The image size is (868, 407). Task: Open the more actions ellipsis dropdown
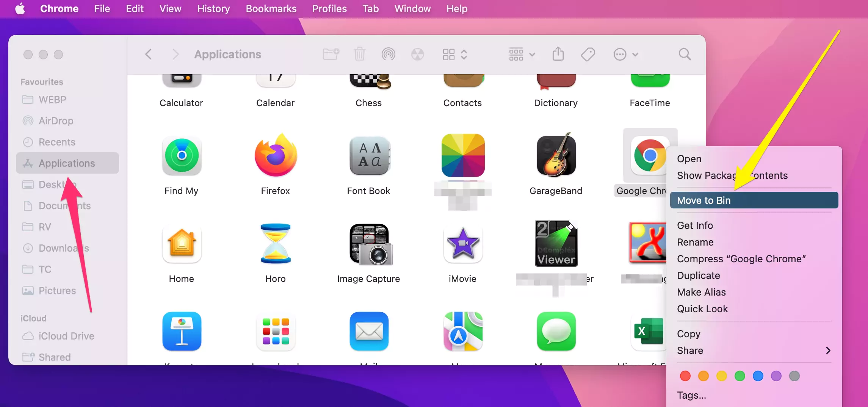click(x=626, y=55)
